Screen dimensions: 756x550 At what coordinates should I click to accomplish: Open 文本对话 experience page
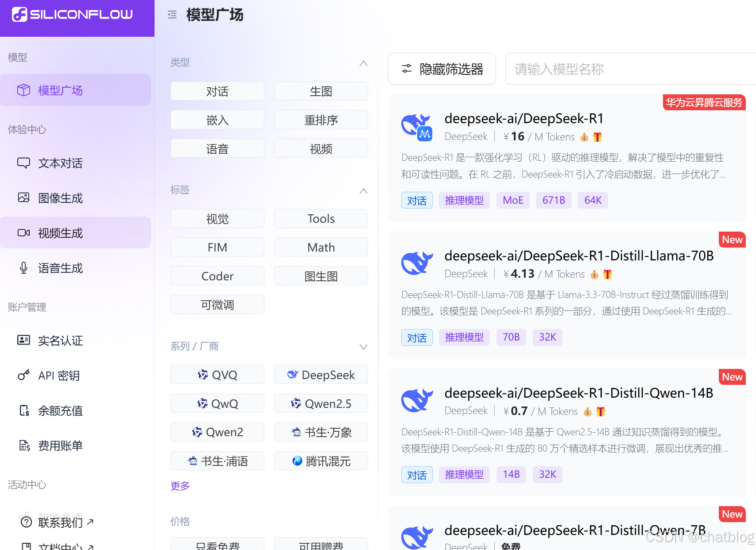point(75,163)
